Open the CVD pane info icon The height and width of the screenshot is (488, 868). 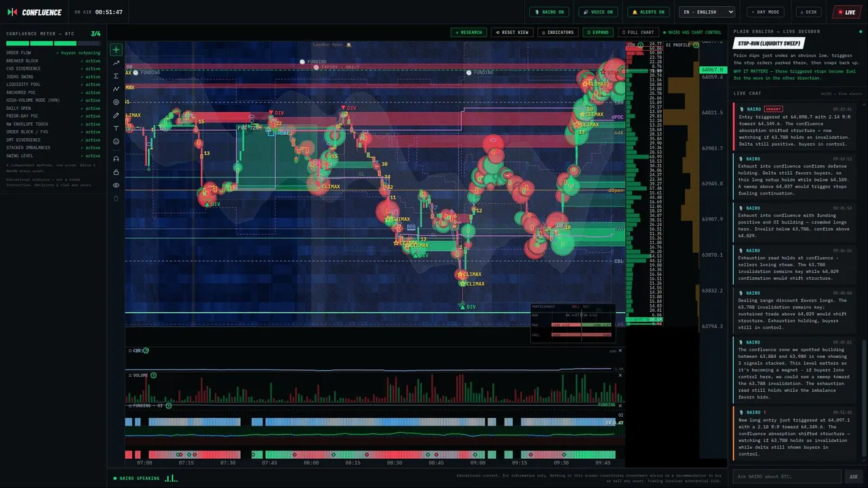pyautogui.click(x=146, y=350)
